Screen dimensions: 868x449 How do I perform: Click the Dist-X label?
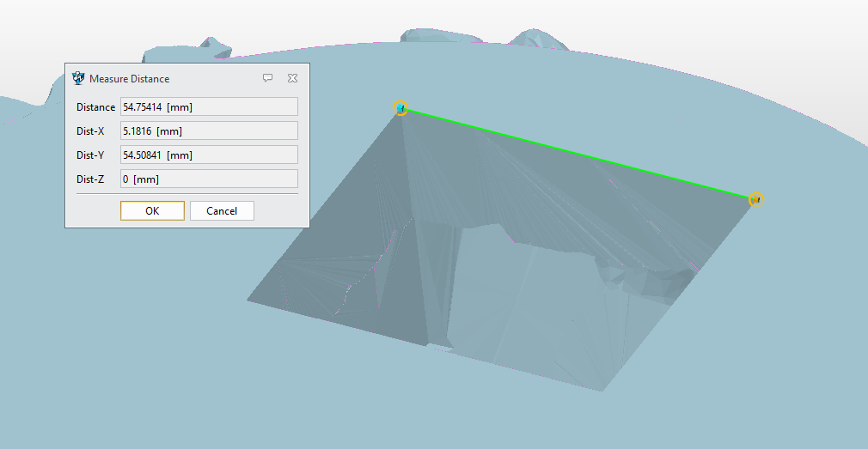[91, 131]
